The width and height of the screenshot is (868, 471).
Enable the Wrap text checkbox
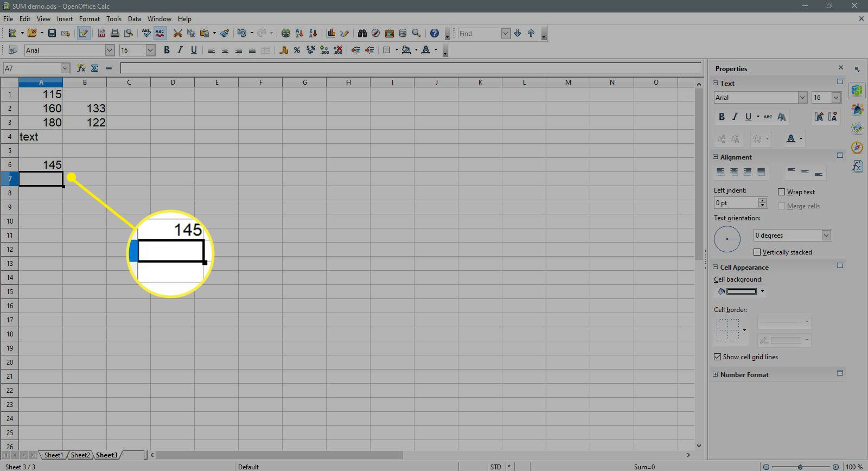[x=782, y=192]
